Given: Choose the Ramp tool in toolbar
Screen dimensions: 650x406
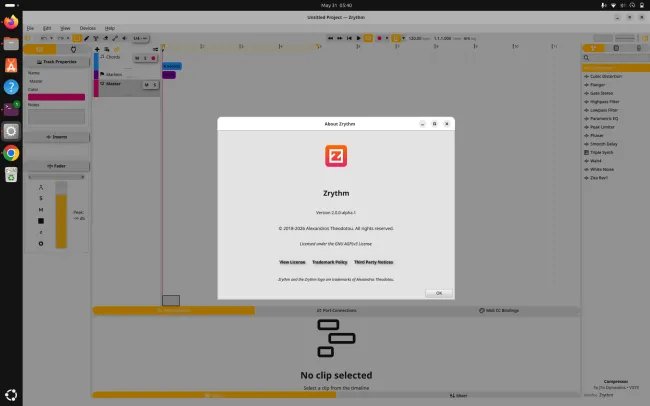Looking at the screenshot, I should [115, 38].
